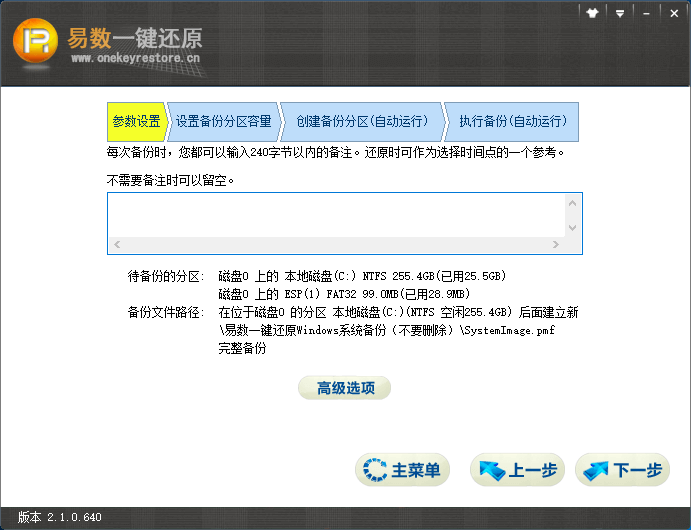Select the 设置备份分区容量 step tab

[x=223, y=122]
